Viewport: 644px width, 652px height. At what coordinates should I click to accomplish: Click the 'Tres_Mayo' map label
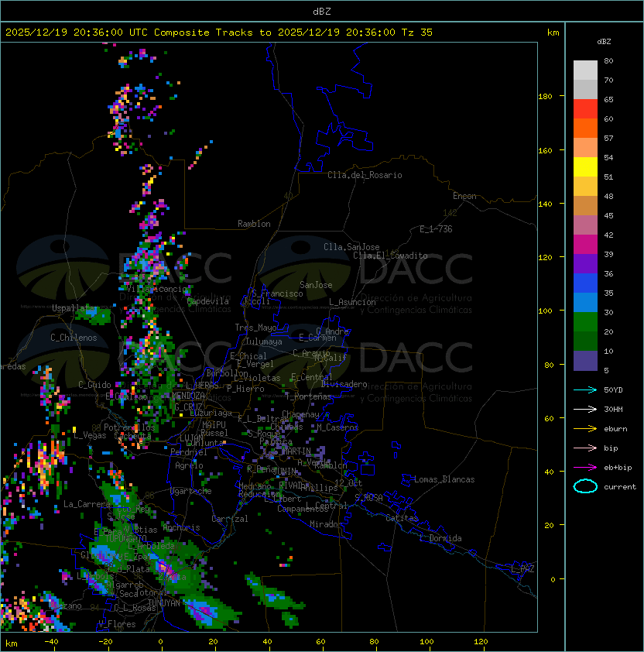(x=255, y=328)
